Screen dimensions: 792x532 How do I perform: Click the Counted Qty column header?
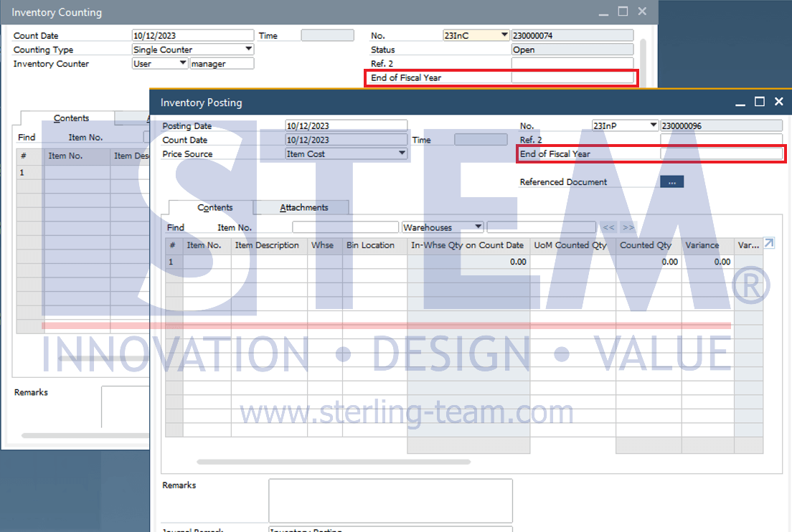coord(649,245)
